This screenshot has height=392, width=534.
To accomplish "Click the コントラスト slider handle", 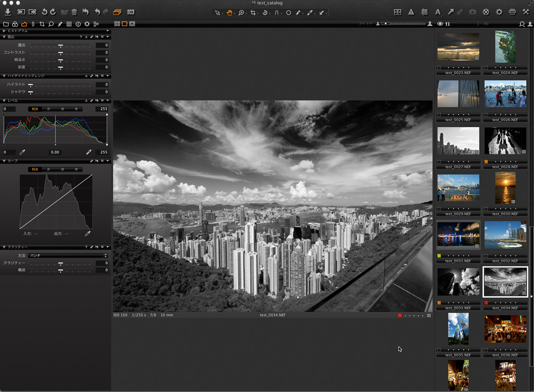I will click(x=60, y=53).
